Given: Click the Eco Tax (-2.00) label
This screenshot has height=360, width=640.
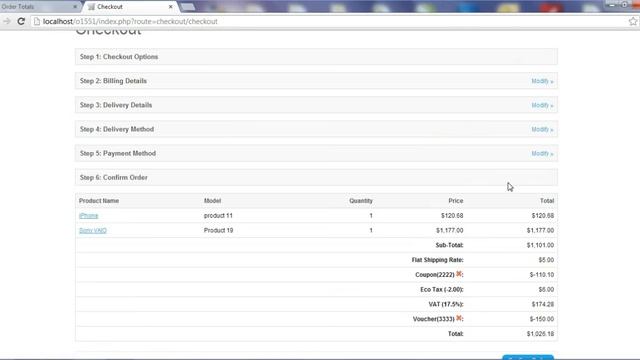Looking at the screenshot, I should 442,289.
